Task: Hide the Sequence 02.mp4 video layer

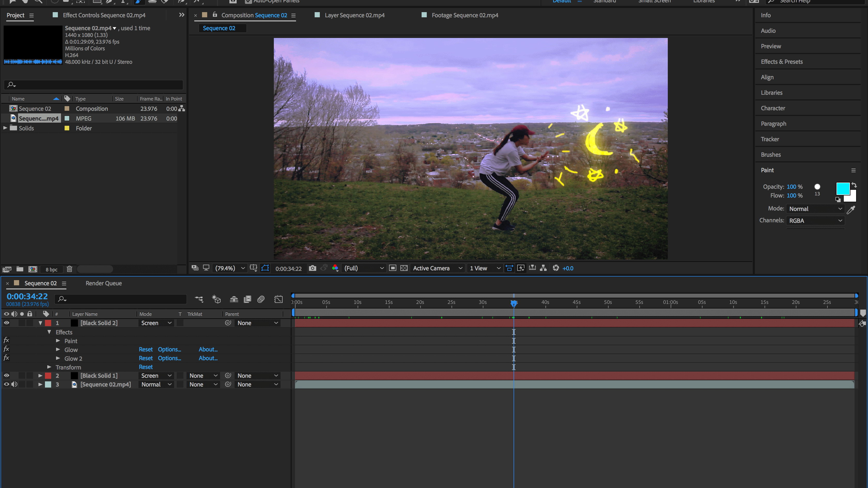Action: (6, 384)
